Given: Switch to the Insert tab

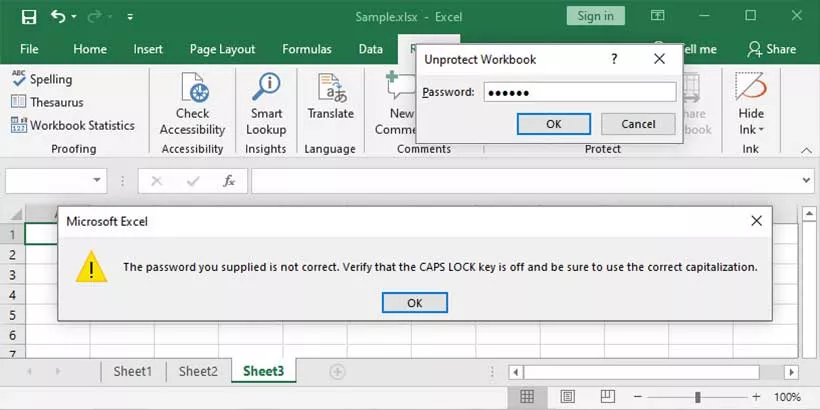Looking at the screenshot, I should (x=148, y=49).
